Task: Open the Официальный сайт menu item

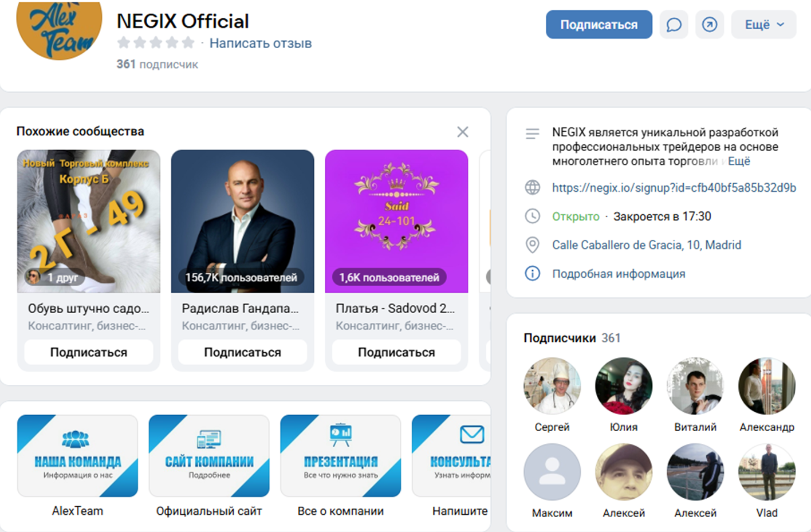Action: [209, 456]
